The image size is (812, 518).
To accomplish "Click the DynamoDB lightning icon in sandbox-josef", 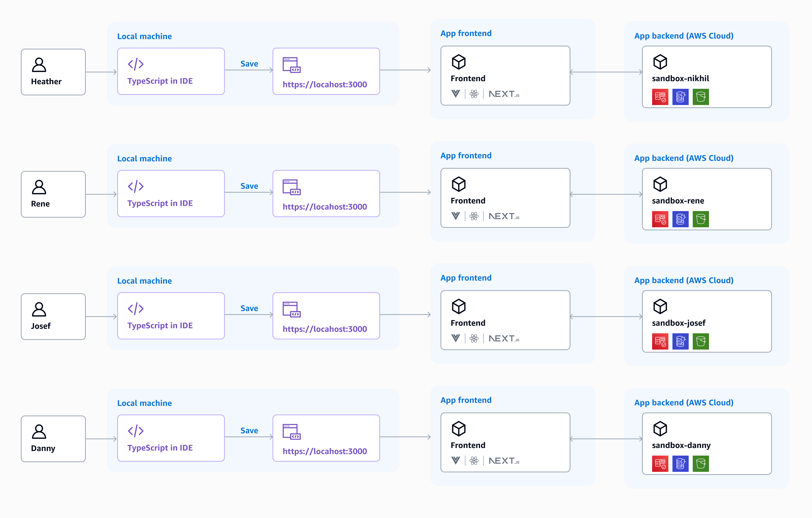I will pos(681,341).
